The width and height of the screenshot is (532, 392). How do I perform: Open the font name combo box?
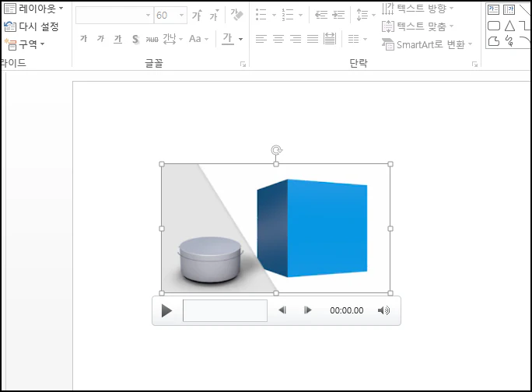pos(114,16)
